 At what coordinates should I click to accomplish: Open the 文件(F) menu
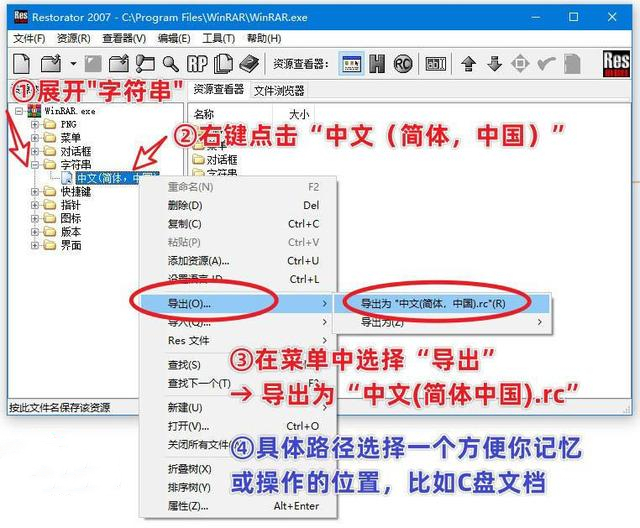29,39
